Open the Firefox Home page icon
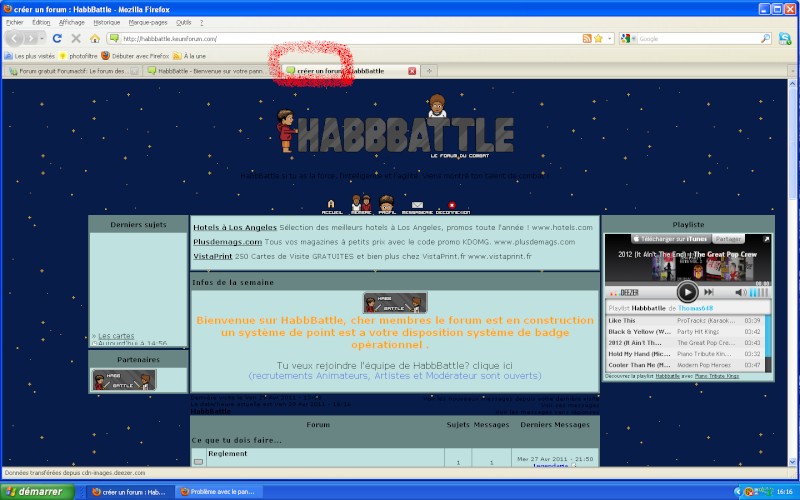This screenshot has height=500, width=800. [95, 38]
